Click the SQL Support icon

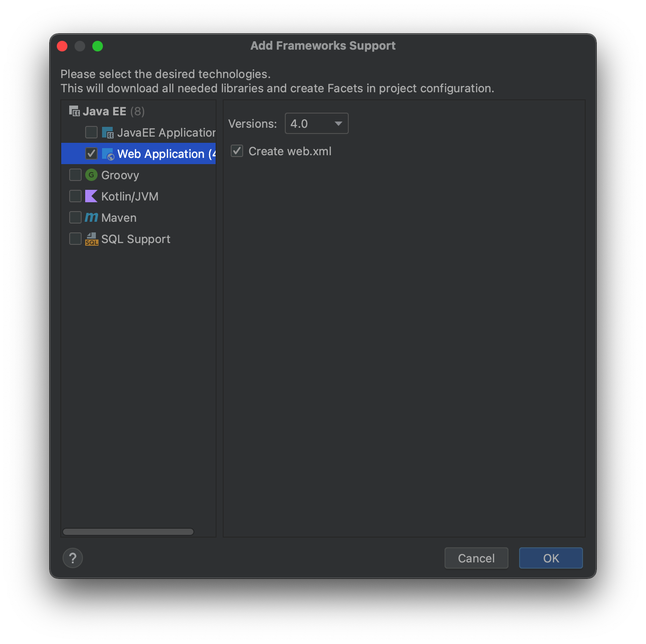(x=91, y=239)
